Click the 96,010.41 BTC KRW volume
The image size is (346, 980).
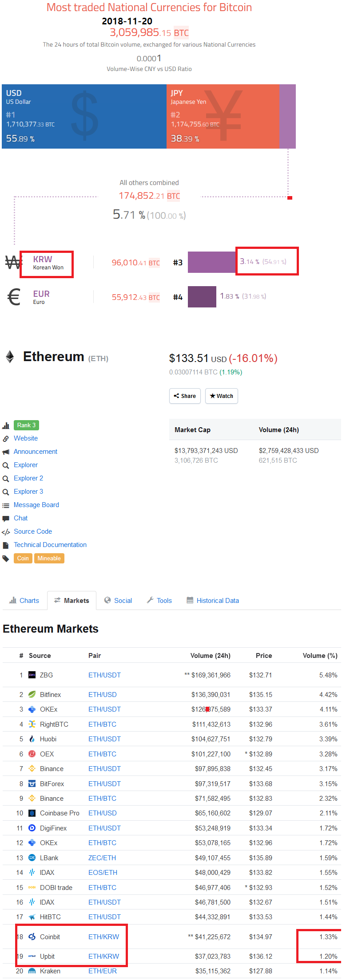(136, 263)
